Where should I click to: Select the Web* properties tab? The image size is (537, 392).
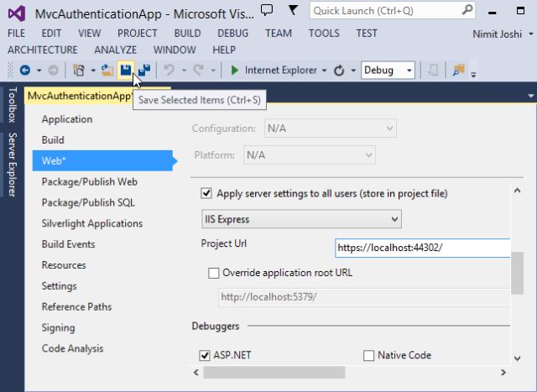tap(102, 160)
